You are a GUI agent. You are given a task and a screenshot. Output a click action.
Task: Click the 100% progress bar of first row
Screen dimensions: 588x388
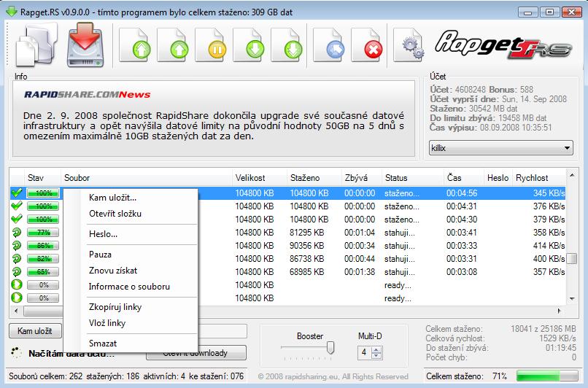(43, 193)
